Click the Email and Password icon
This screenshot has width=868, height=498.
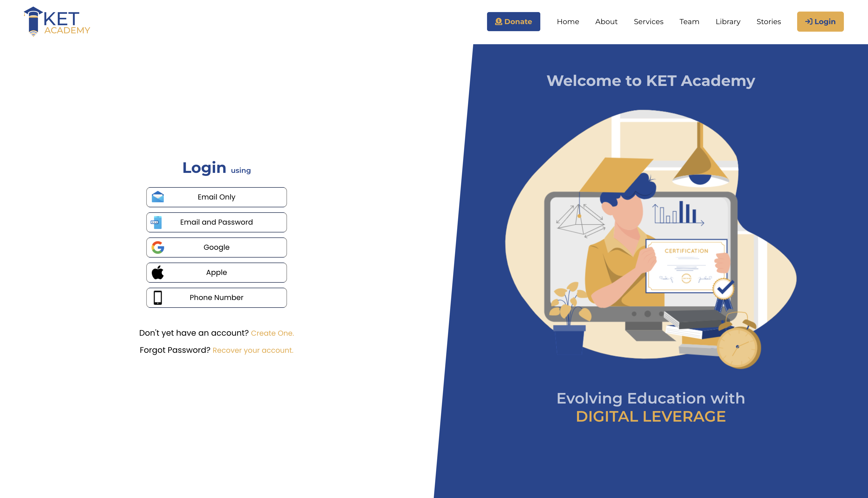(157, 222)
